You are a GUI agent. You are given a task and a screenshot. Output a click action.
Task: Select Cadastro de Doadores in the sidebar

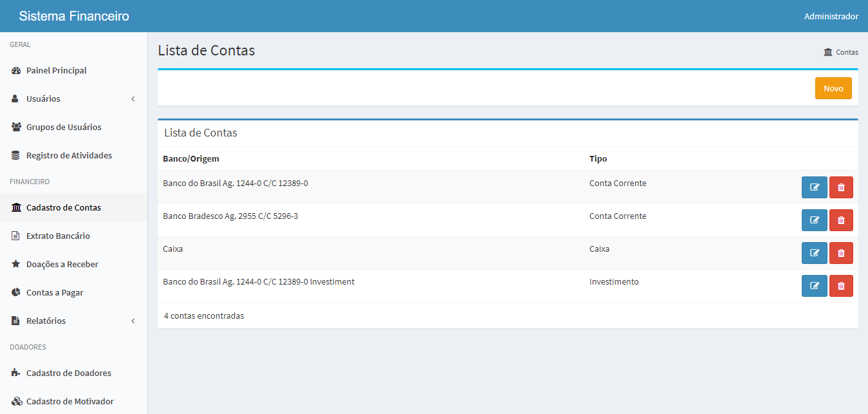[68, 373]
